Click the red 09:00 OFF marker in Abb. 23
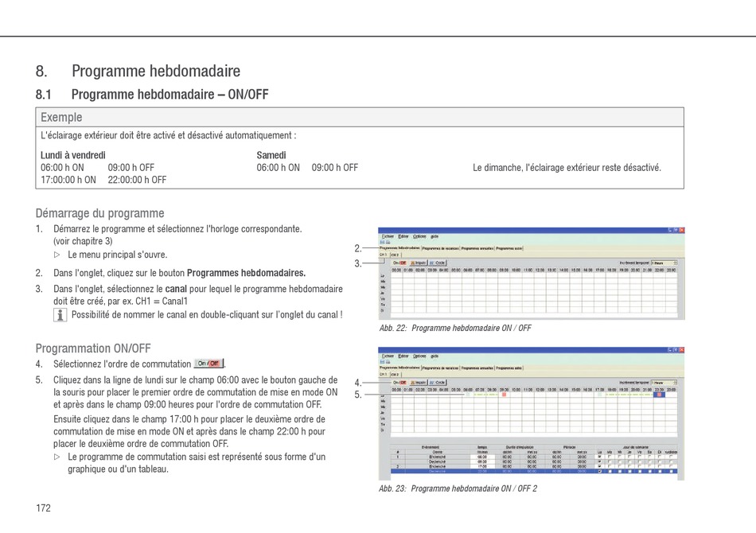The height and width of the screenshot is (533, 756). tap(504, 395)
